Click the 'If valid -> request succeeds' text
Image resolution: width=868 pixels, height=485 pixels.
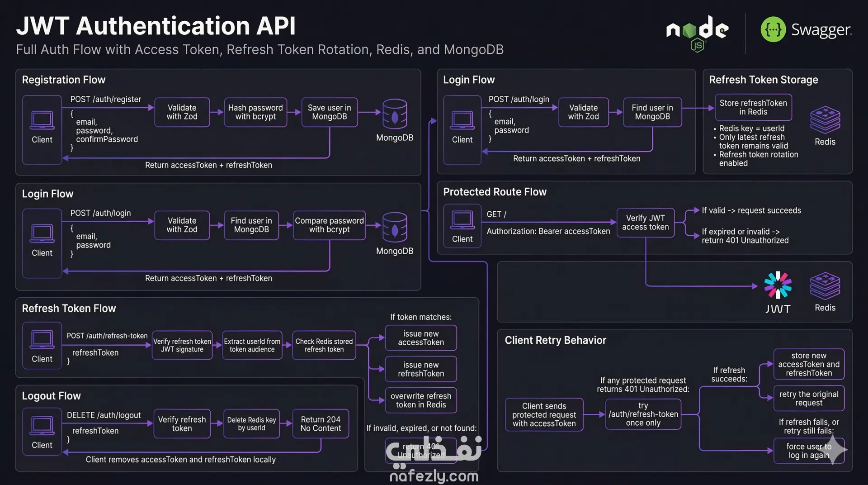(x=751, y=210)
